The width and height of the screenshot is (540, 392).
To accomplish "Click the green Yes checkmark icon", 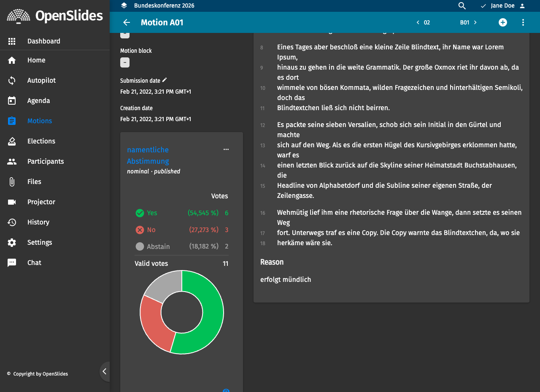I will [x=140, y=213].
